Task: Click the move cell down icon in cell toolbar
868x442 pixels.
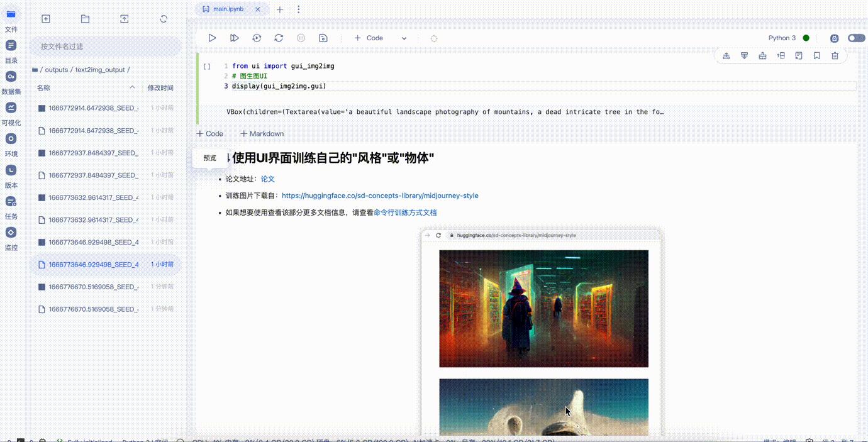Action: [x=744, y=55]
